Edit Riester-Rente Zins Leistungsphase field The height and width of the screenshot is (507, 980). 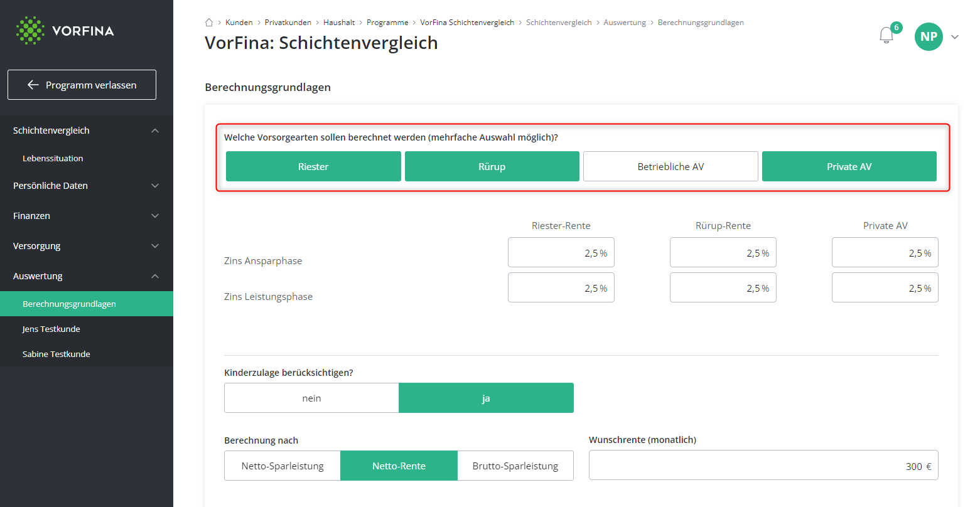pyautogui.click(x=561, y=287)
